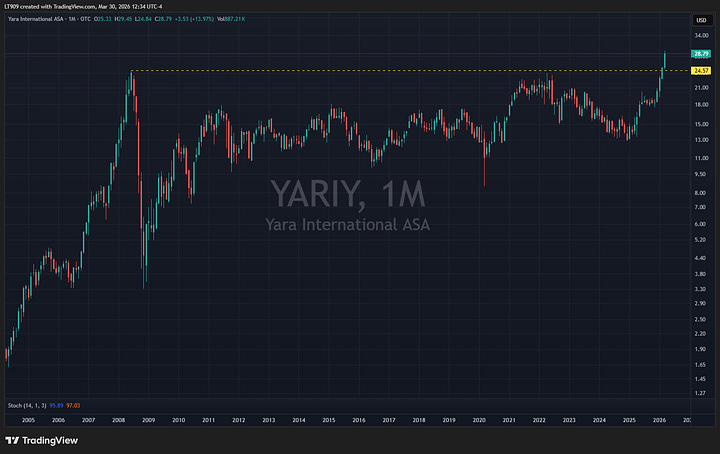Click the 11.00 price axis label
This screenshot has height=454, width=720.
point(701,158)
